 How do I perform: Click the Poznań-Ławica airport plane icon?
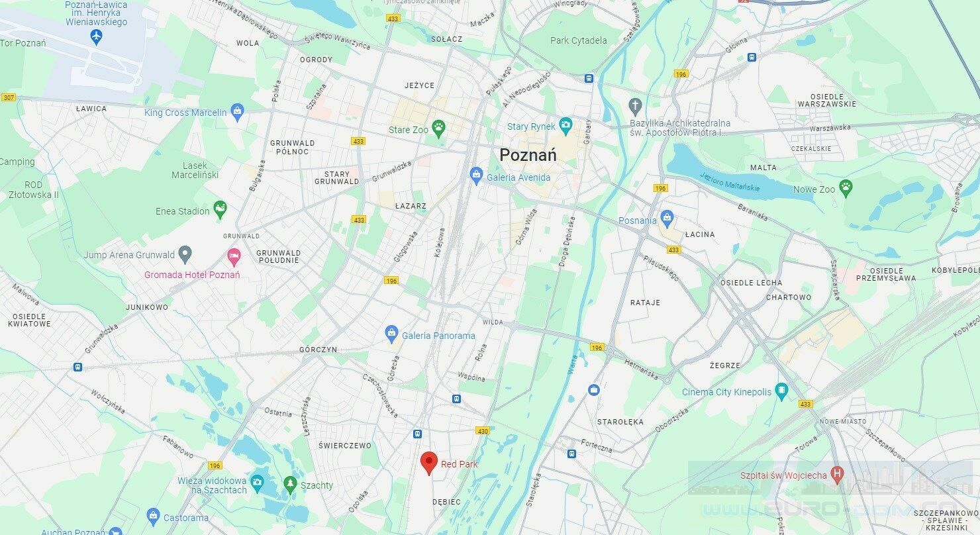tap(97, 36)
